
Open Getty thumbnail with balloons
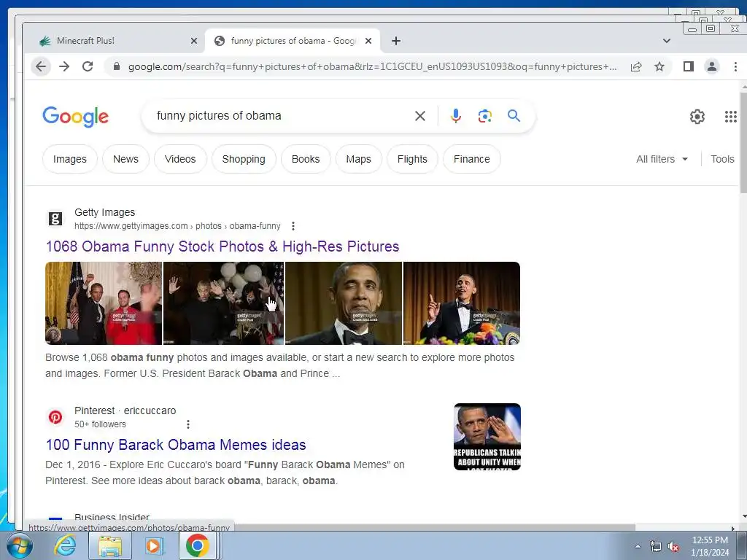(x=223, y=303)
